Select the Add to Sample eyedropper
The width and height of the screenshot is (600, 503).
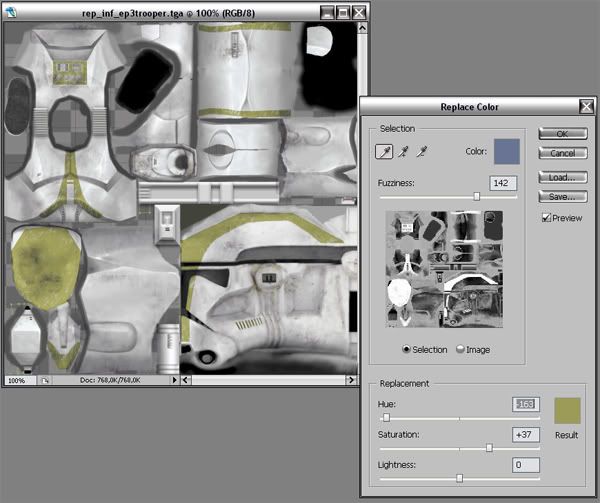(x=403, y=151)
